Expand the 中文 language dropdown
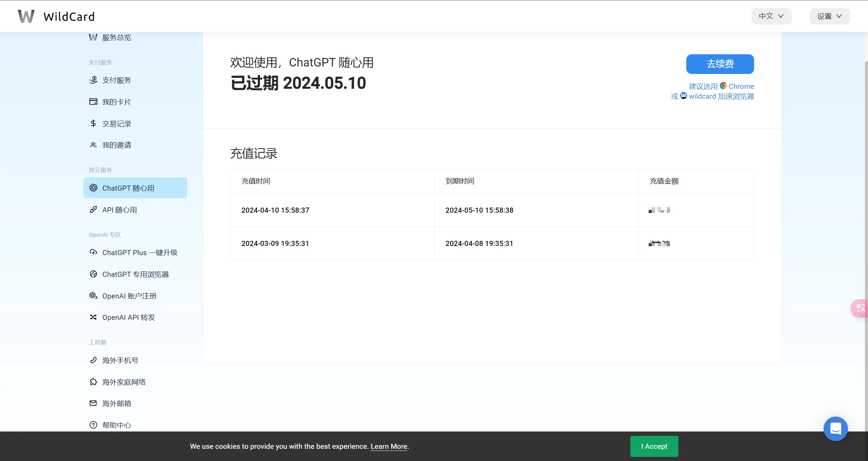The image size is (868, 461). click(771, 16)
